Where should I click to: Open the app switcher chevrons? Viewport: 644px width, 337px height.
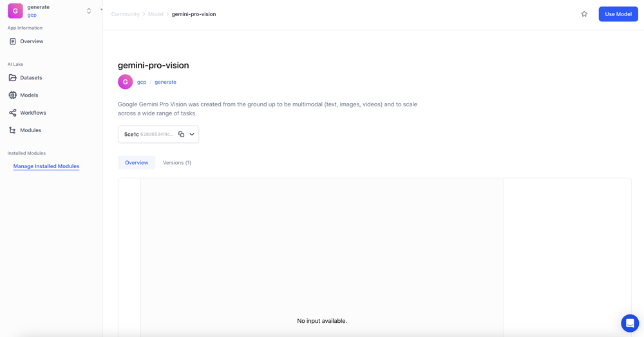point(89,11)
